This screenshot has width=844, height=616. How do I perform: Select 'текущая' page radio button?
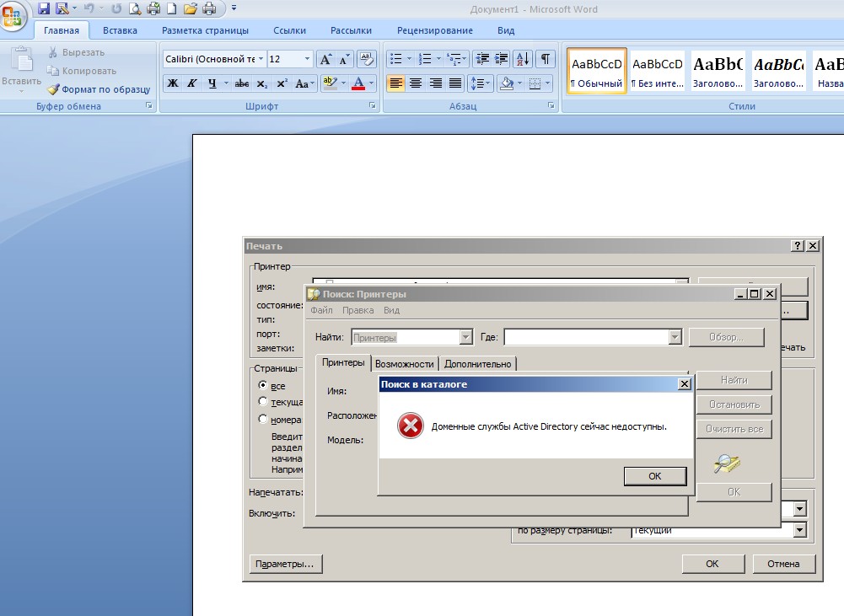point(263,401)
